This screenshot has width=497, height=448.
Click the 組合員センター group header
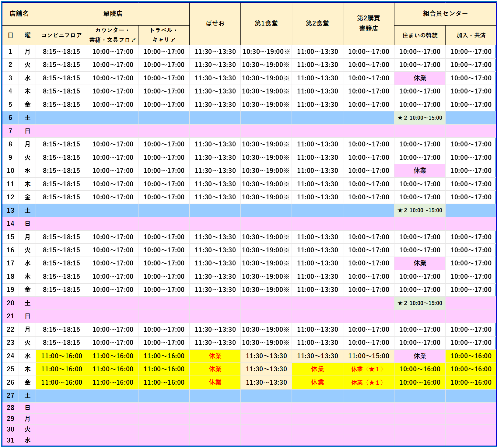pos(445,14)
